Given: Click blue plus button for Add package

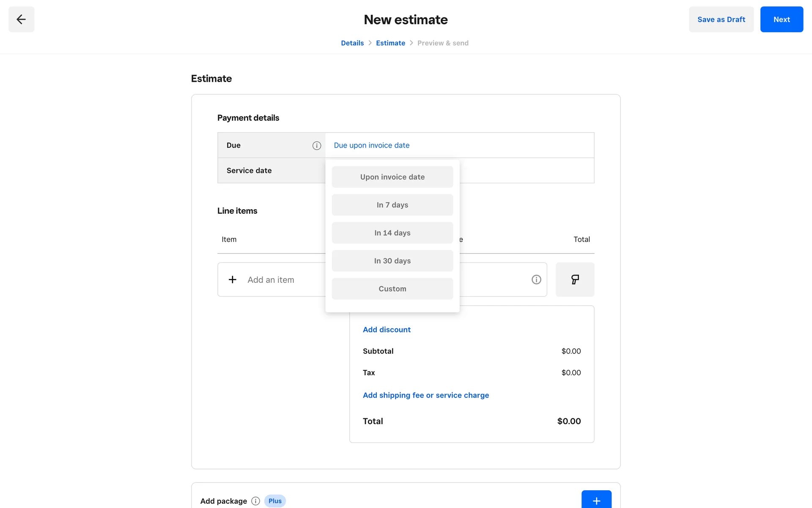Looking at the screenshot, I should [596, 500].
